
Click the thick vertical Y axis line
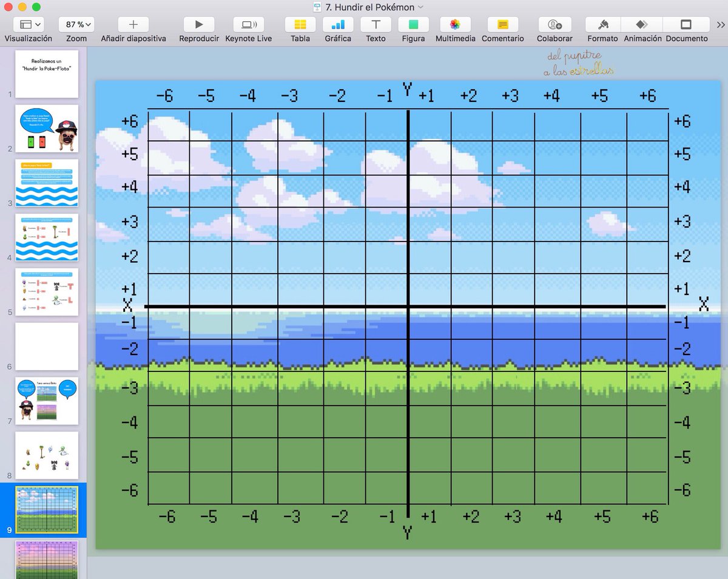pyautogui.click(x=408, y=314)
